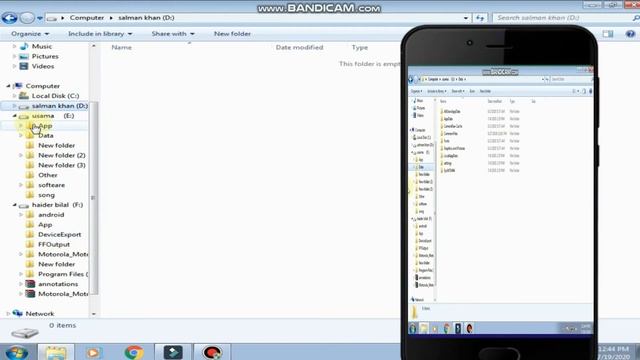Expand the Local Disk (C:) node
The width and height of the screenshot is (640, 360).
point(14,96)
